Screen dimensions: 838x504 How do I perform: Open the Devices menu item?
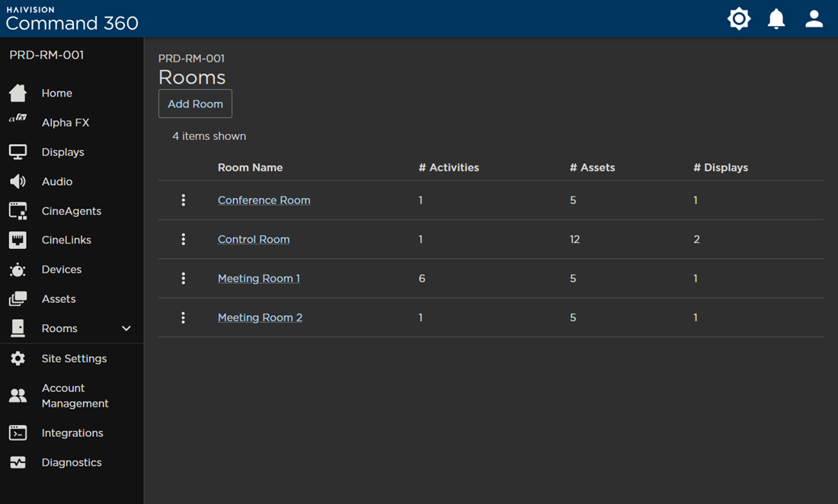coord(62,270)
